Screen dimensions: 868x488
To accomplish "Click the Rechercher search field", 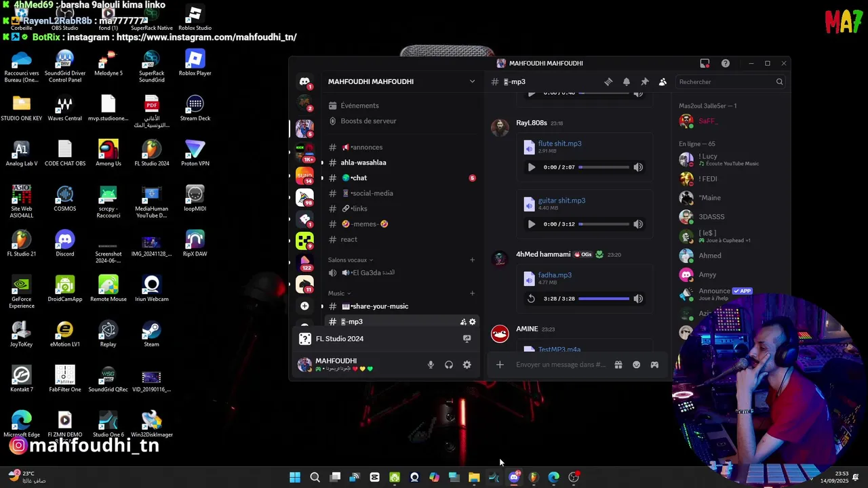I will [730, 82].
